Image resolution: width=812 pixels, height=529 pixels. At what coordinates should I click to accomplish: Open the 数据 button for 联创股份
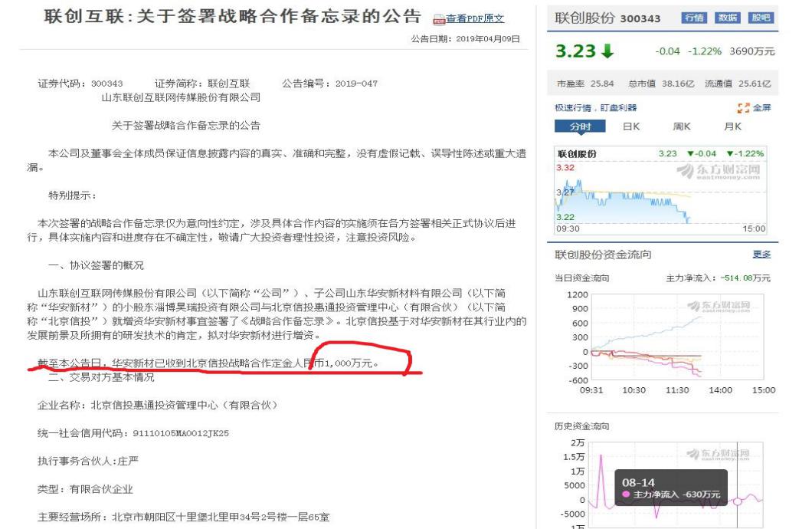coord(727,18)
